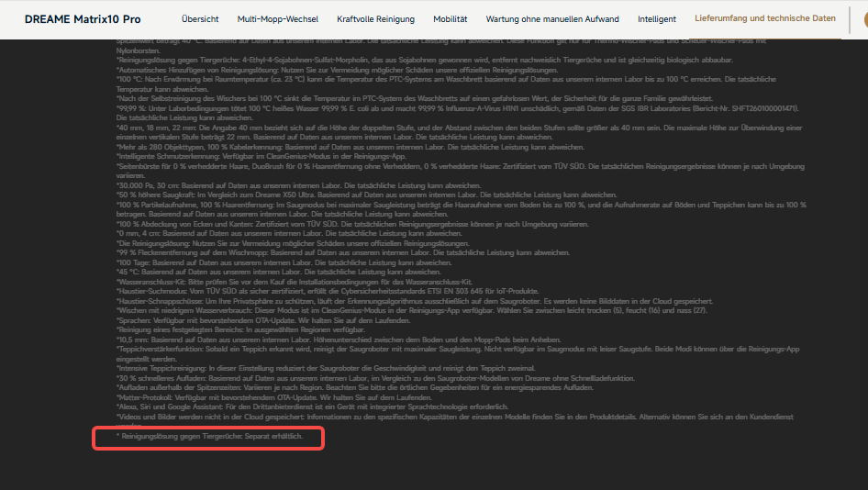Click the footnote starting '*Mehr als 280 Objekttypen'
This screenshot has height=490, width=868.
point(351,148)
